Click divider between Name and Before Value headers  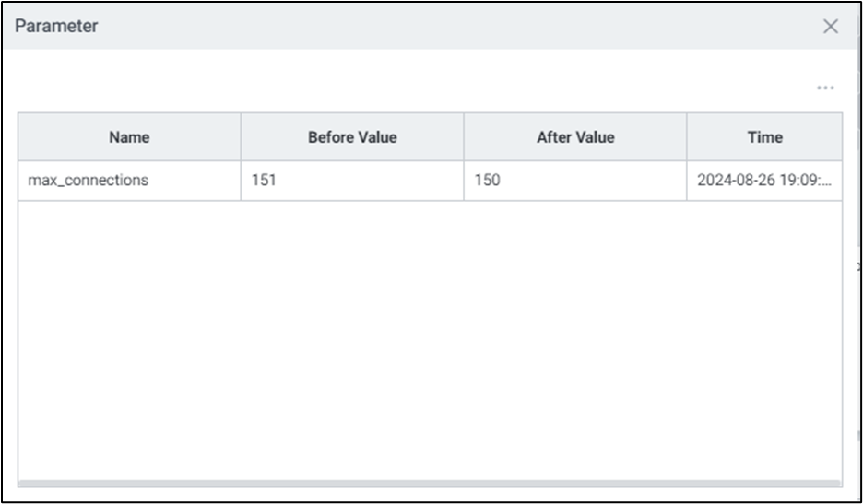point(241,137)
